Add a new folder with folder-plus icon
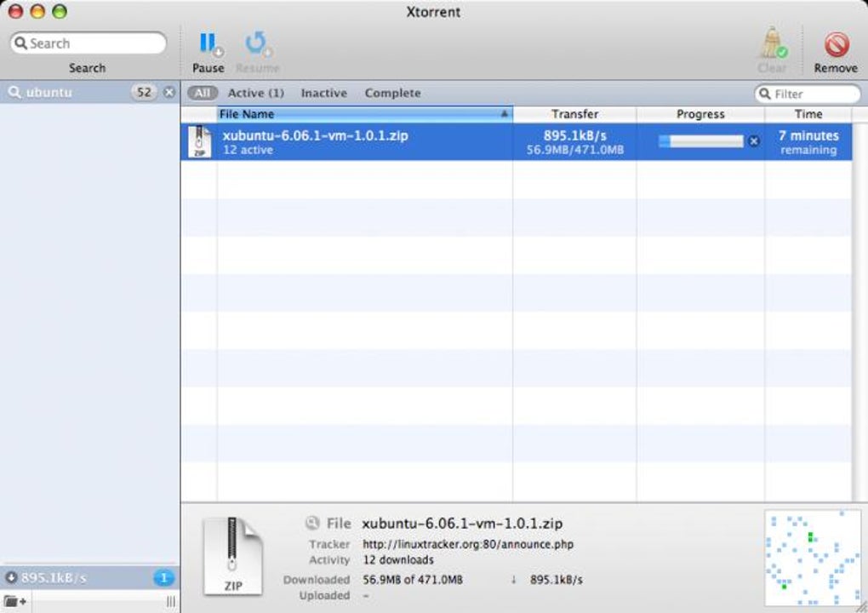868x613 pixels. pos(15,601)
